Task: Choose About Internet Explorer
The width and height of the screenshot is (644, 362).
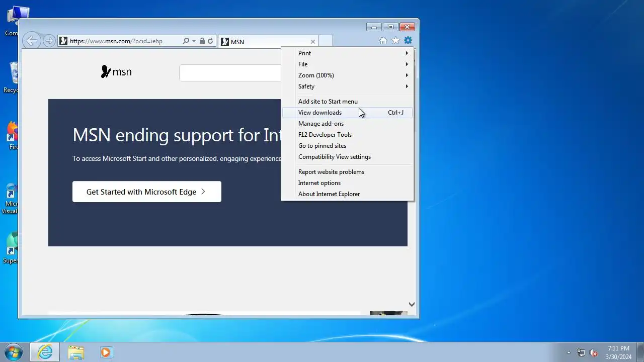Action: [348, 194]
